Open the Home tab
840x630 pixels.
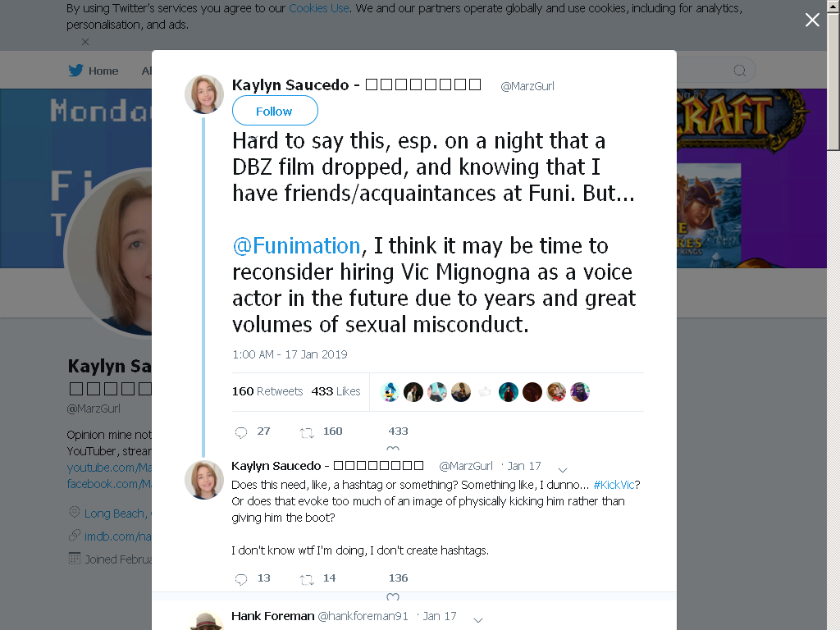[x=94, y=71]
